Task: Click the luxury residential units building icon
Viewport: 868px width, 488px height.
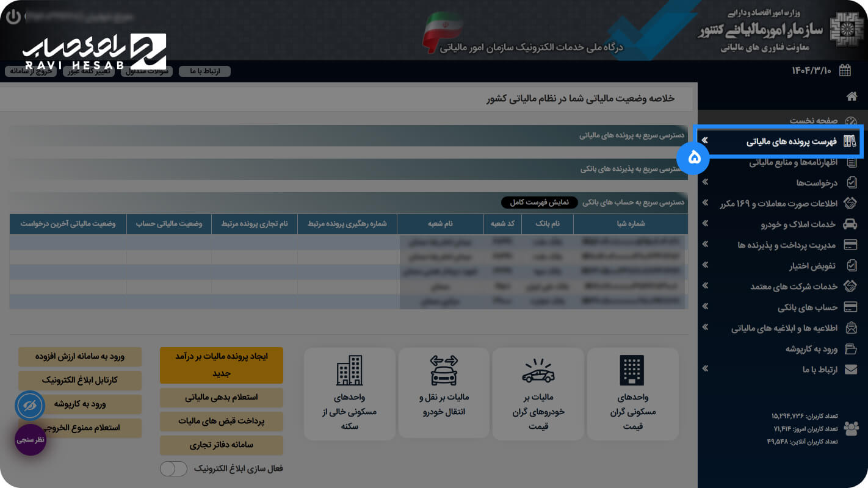Action: [632, 370]
